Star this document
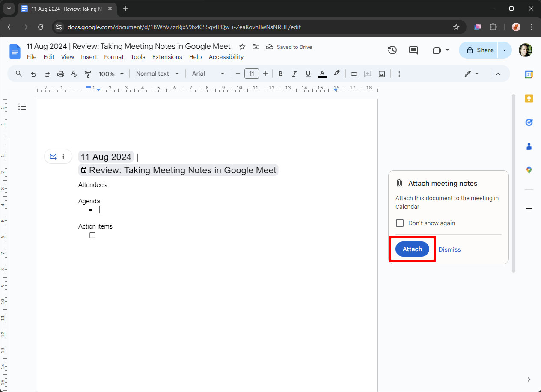 [242, 47]
